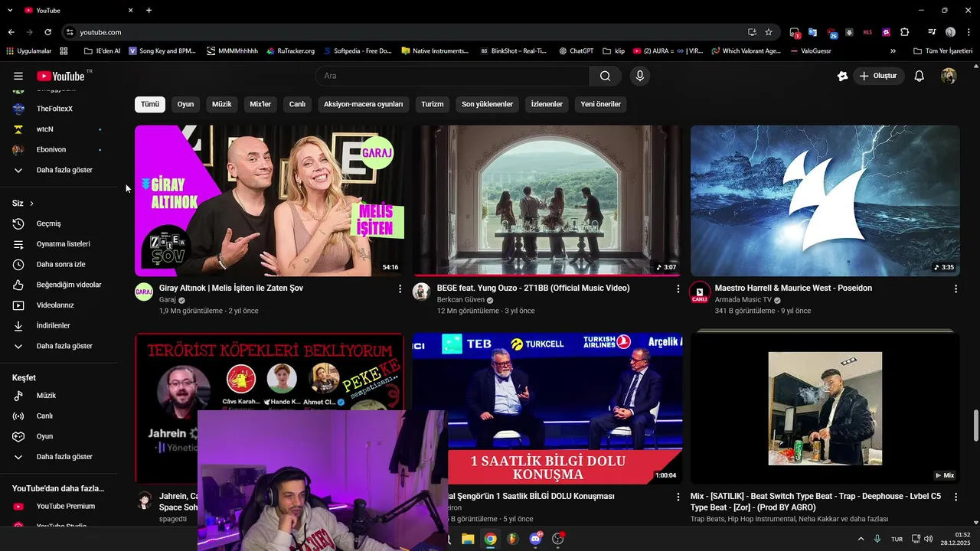Image resolution: width=980 pixels, height=551 pixels.
Task: Open Chrome media control icon
Action: [x=932, y=32]
